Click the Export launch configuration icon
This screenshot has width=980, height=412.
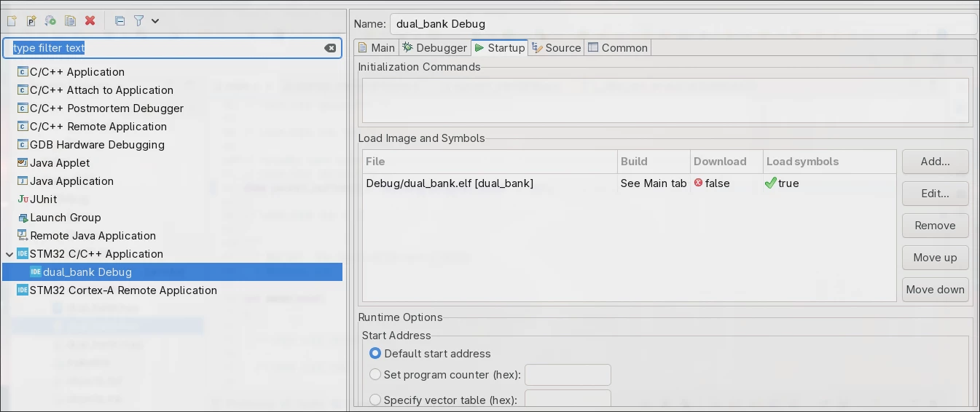(50, 21)
